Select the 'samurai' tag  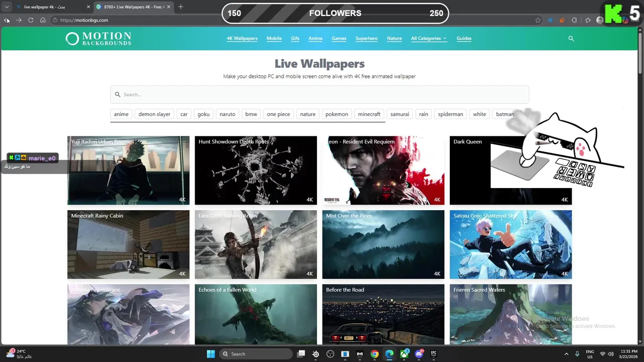coord(400,114)
